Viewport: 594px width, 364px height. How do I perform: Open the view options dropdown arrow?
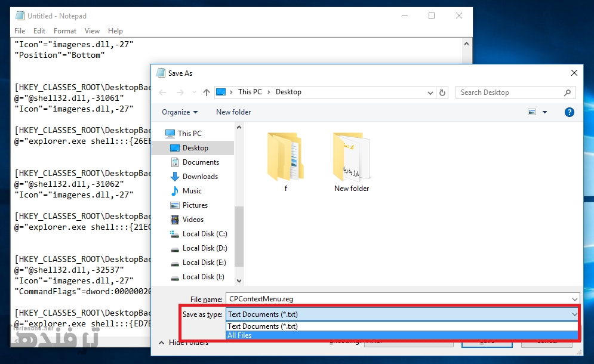[545, 112]
